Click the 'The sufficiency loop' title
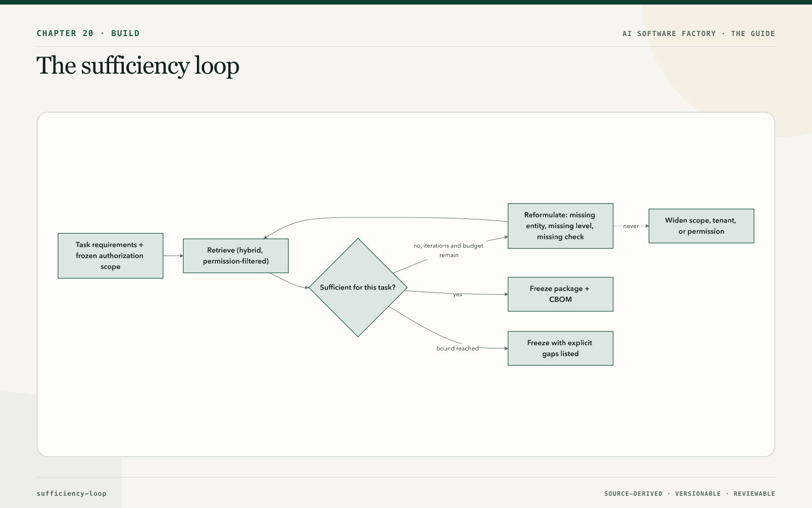The width and height of the screenshot is (812, 508). click(138, 66)
